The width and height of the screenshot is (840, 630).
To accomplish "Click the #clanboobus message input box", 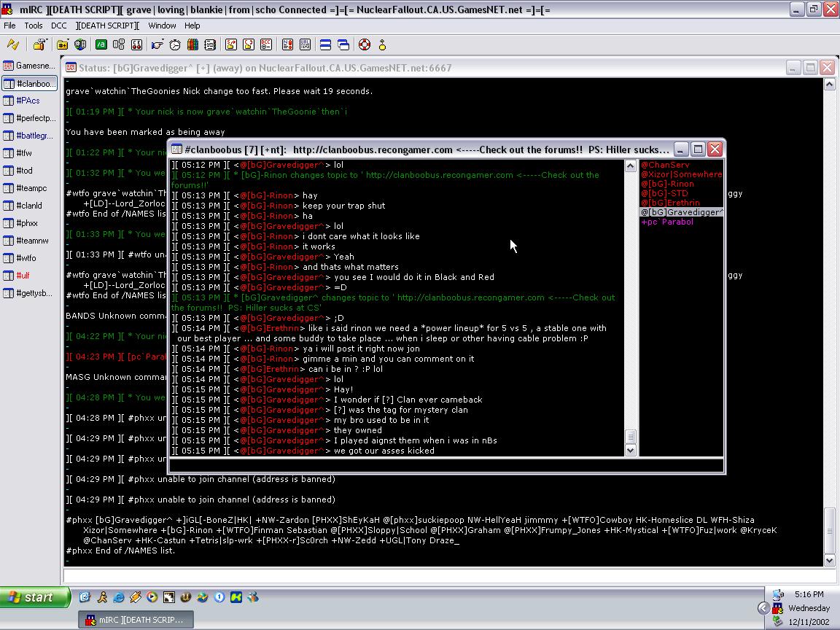I will tap(446, 466).
